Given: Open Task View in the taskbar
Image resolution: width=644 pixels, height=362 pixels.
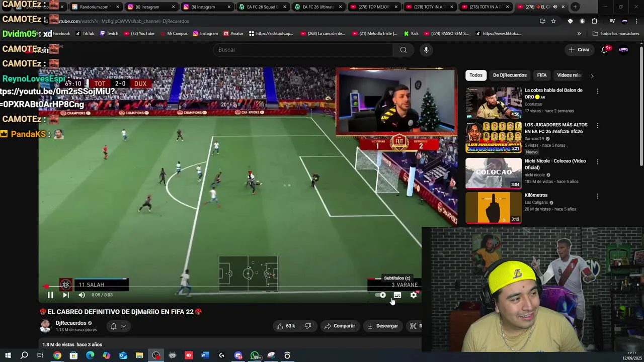Looking at the screenshot, I should (40, 355).
